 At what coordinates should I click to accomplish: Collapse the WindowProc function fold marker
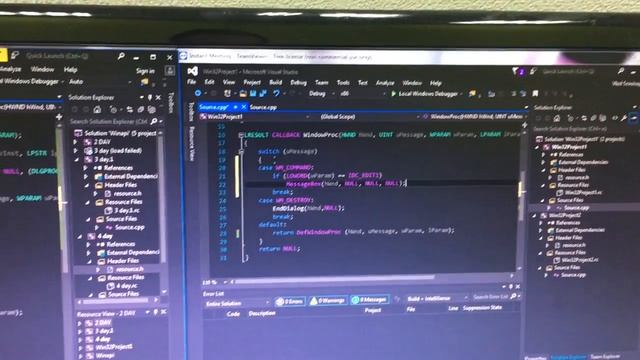[241, 135]
